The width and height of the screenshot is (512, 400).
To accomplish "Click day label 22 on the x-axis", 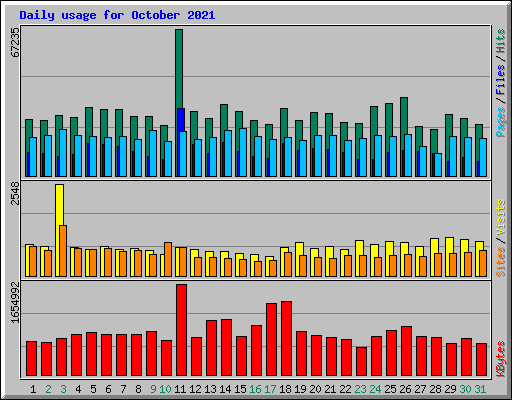I will [x=345, y=389].
